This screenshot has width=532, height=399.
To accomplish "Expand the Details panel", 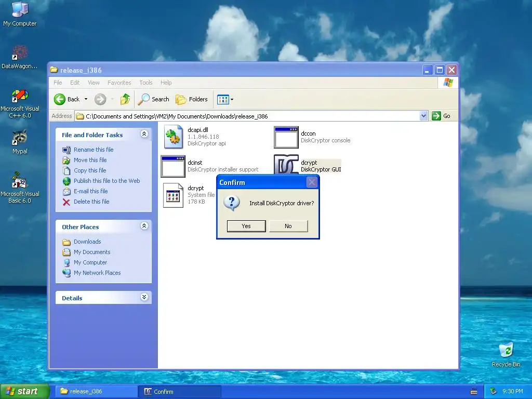I will point(144,297).
